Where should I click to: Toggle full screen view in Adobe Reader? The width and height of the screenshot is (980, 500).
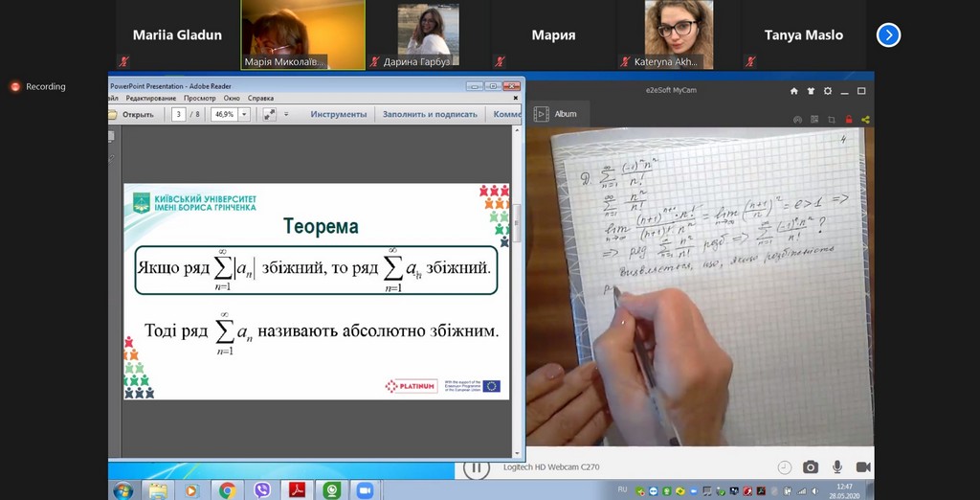[x=269, y=114]
